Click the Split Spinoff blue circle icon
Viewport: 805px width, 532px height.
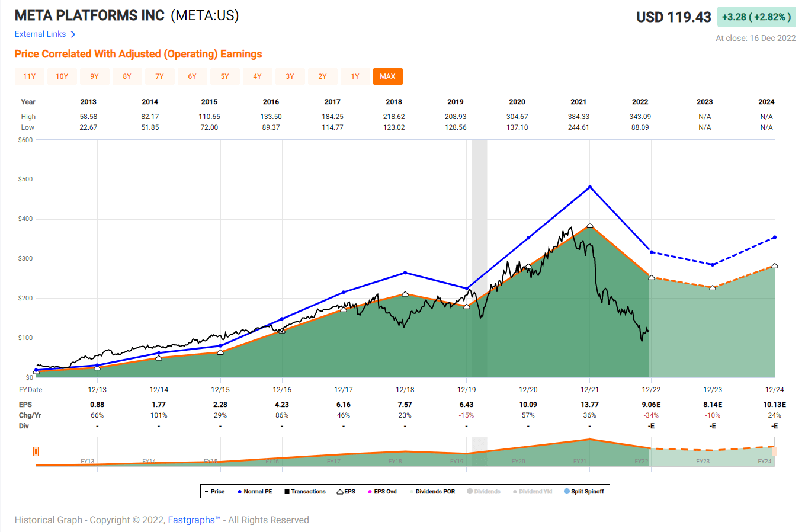click(566, 491)
